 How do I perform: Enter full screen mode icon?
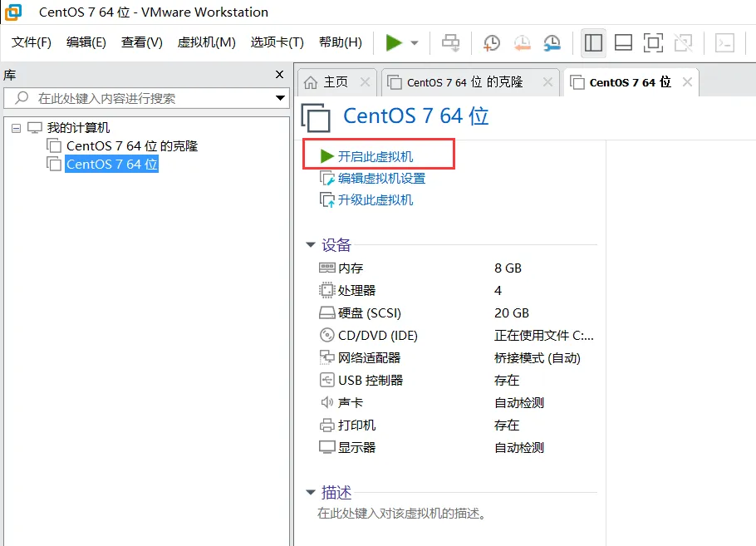(x=653, y=43)
